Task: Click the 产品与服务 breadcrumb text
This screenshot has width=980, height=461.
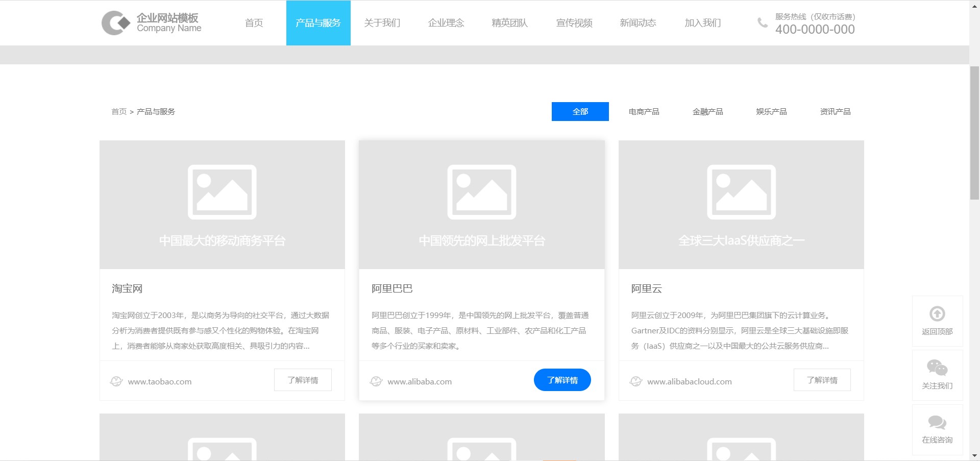Action: point(156,111)
